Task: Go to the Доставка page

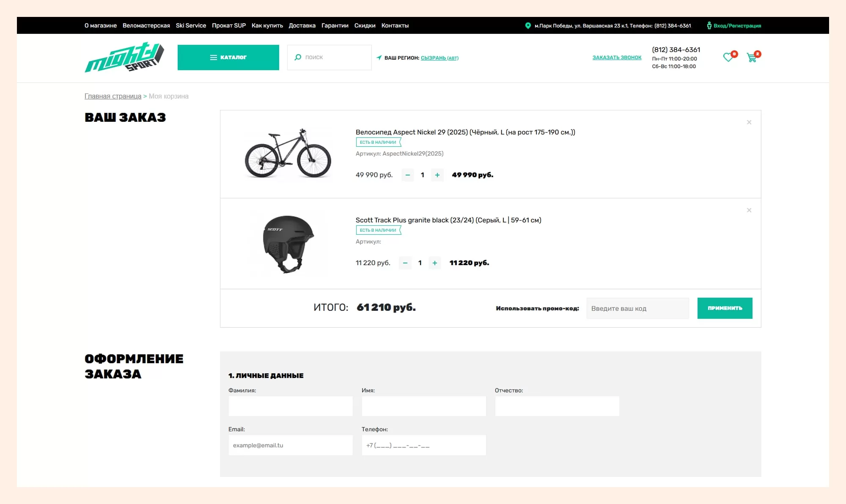Action: pyautogui.click(x=302, y=26)
